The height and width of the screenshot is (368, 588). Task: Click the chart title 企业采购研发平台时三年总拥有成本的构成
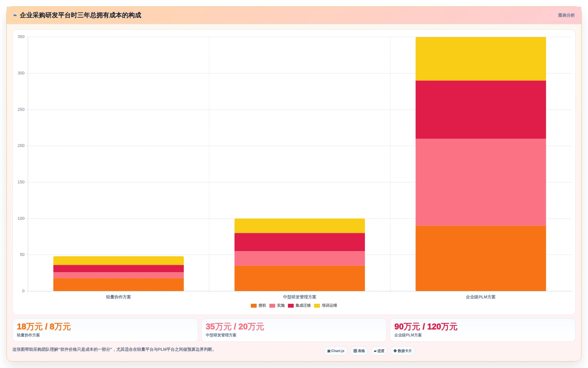(81, 15)
